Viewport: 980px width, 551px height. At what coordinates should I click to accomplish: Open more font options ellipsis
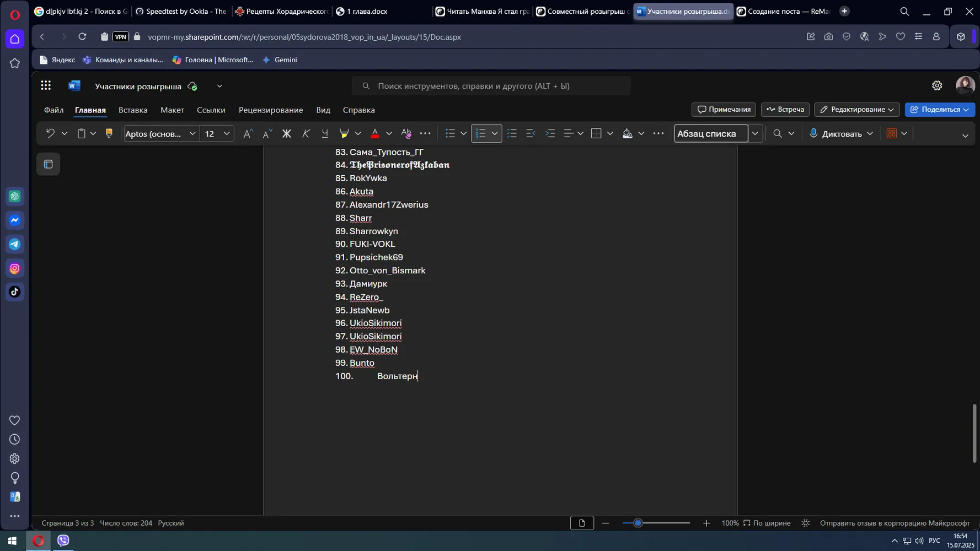(425, 133)
